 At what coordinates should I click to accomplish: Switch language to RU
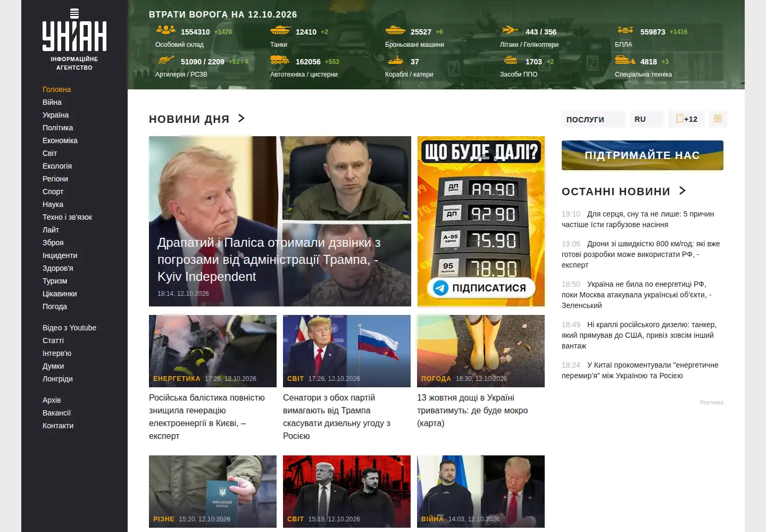pyautogui.click(x=647, y=119)
